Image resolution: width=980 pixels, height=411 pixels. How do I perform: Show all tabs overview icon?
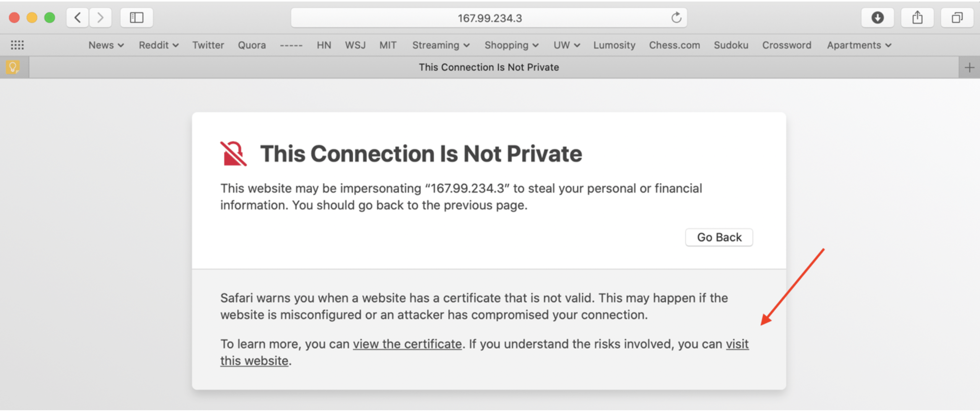957,18
